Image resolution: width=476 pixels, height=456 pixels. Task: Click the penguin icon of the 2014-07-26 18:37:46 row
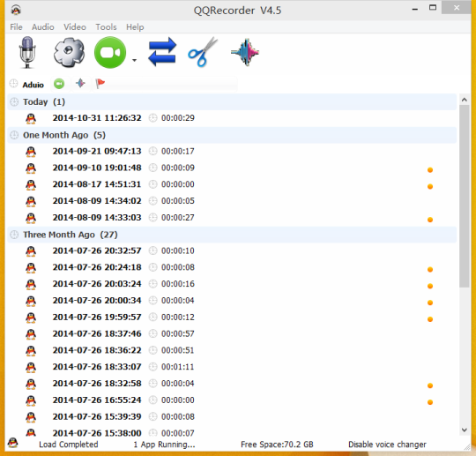(x=31, y=334)
